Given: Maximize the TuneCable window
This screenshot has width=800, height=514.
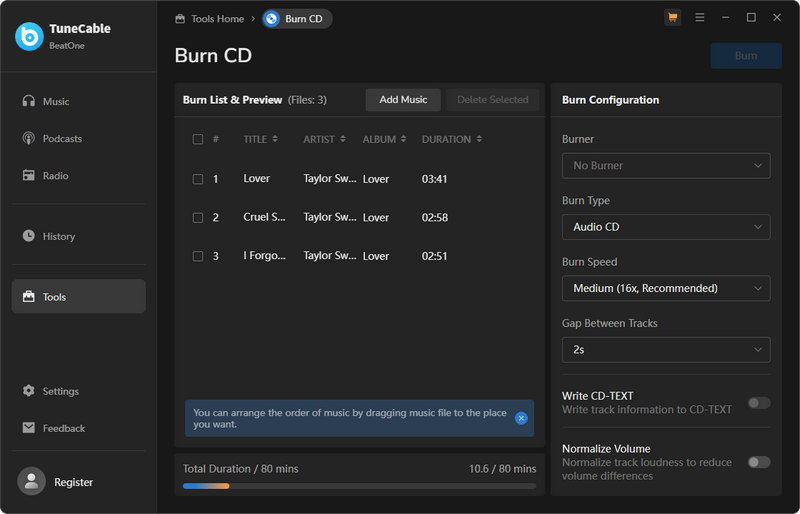Looking at the screenshot, I should 751,18.
